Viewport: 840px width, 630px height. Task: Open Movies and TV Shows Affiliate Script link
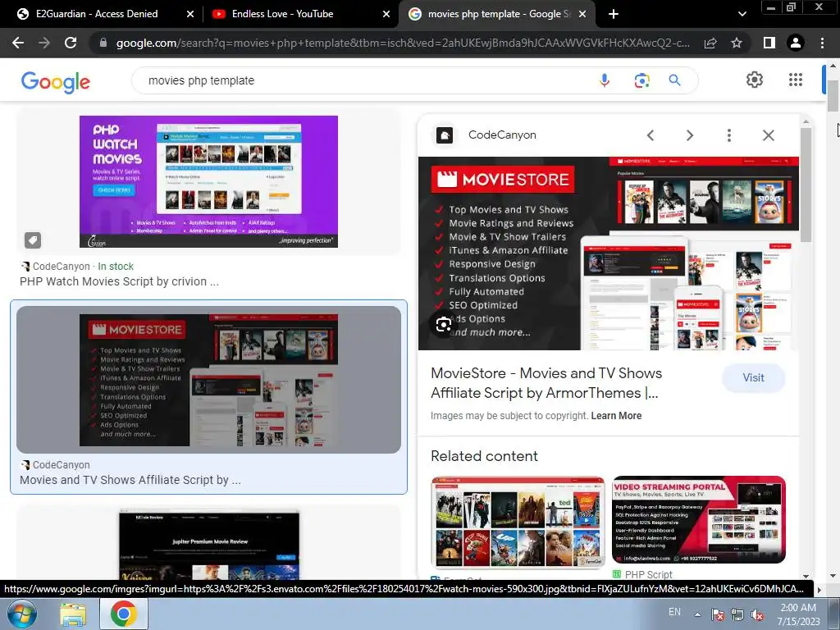coord(130,480)
